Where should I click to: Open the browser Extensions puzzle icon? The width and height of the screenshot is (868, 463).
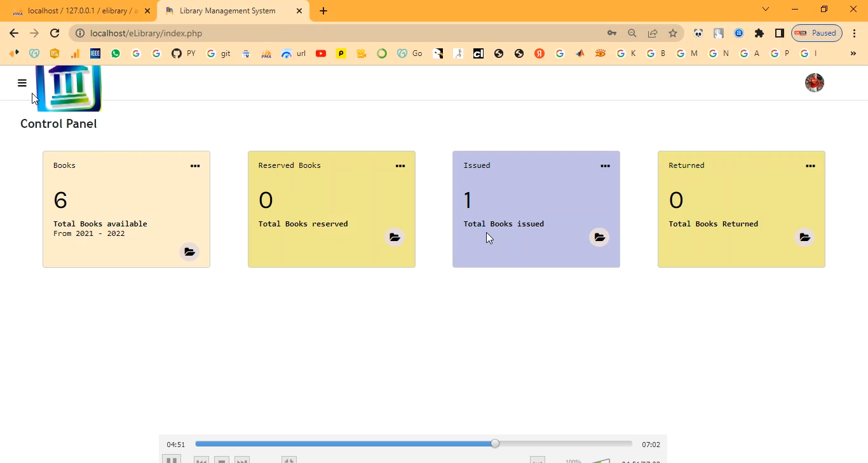tap(759, 33)
